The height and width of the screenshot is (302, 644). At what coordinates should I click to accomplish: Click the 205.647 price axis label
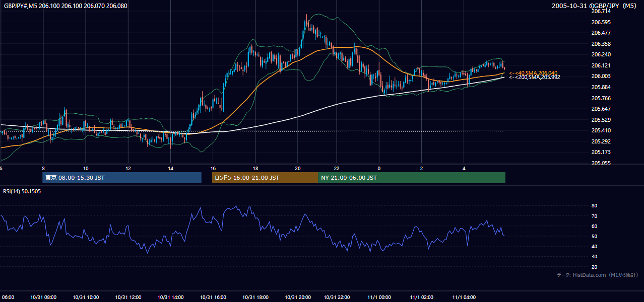(x=601, y=109)
